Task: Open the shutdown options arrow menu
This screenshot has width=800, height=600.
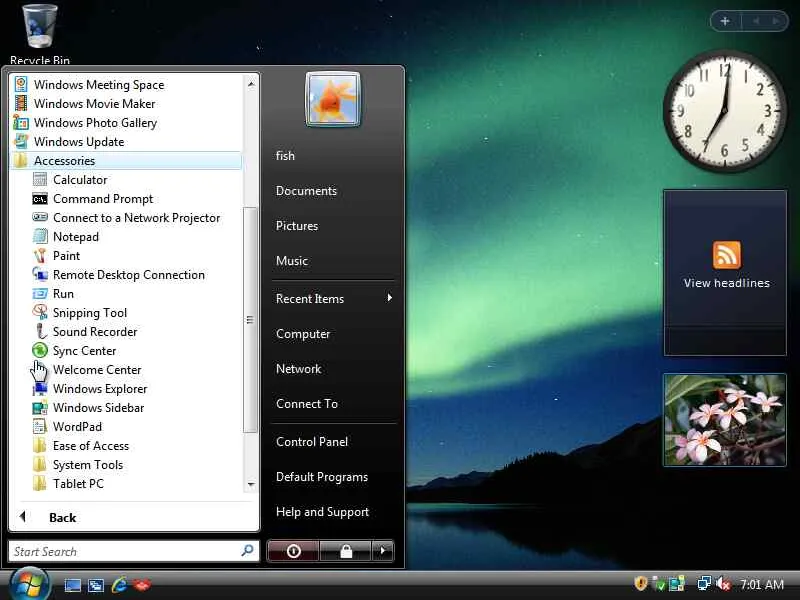Action: (x=383, y=551)
